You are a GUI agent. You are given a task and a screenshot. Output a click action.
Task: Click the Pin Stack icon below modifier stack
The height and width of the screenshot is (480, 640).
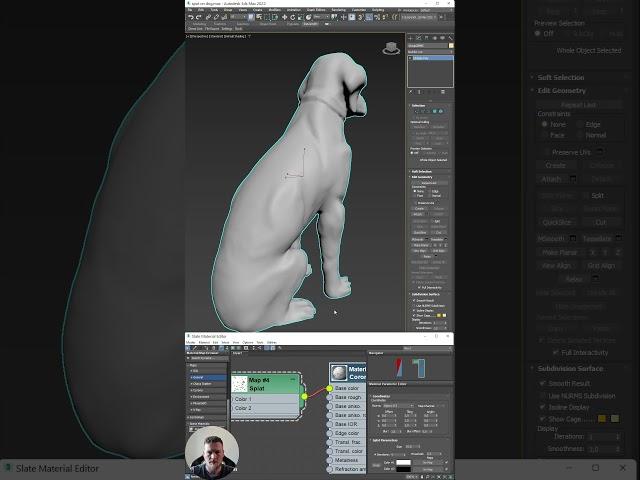click(411, 92)
